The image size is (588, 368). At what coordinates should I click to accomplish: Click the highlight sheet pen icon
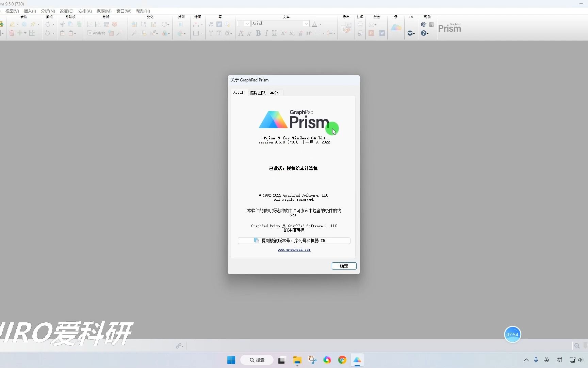point(12,24)
